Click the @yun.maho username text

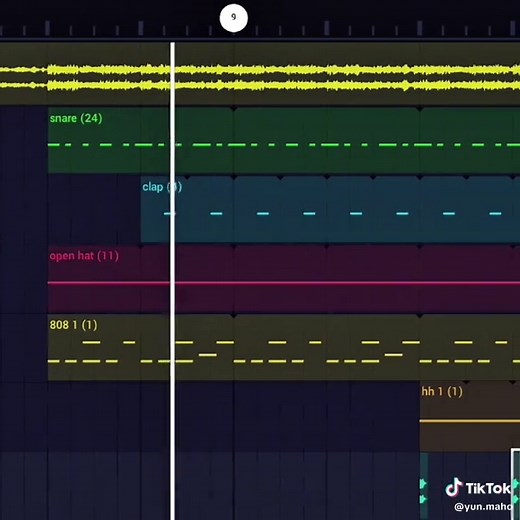(x=483, y=507)
